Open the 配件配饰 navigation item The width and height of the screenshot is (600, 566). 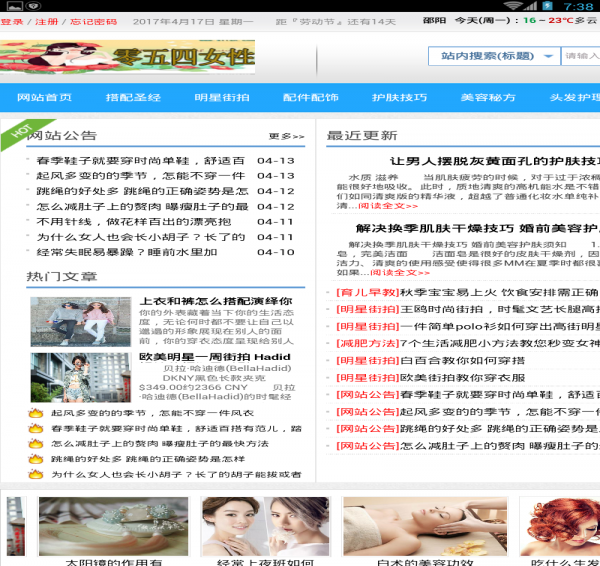tap(311, 97)
